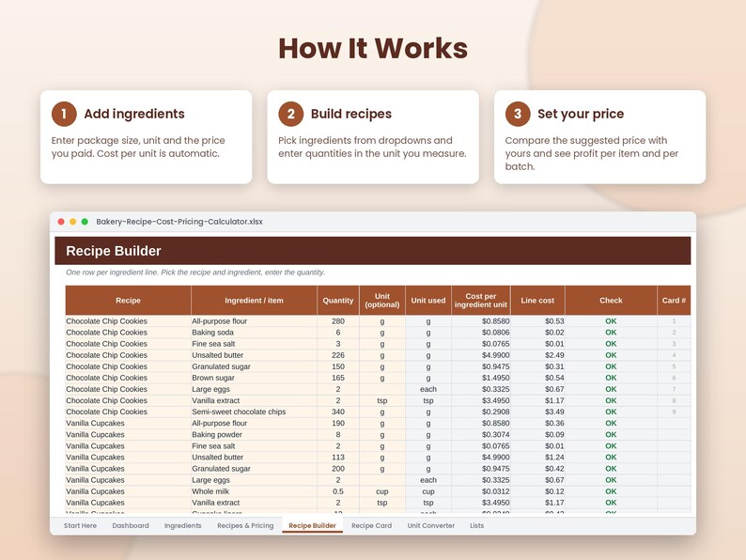This screenshot has width=746, height=560.
Task: Click line cost $3.49 cell
Action: pyautogui.click(x=537, y=412)
